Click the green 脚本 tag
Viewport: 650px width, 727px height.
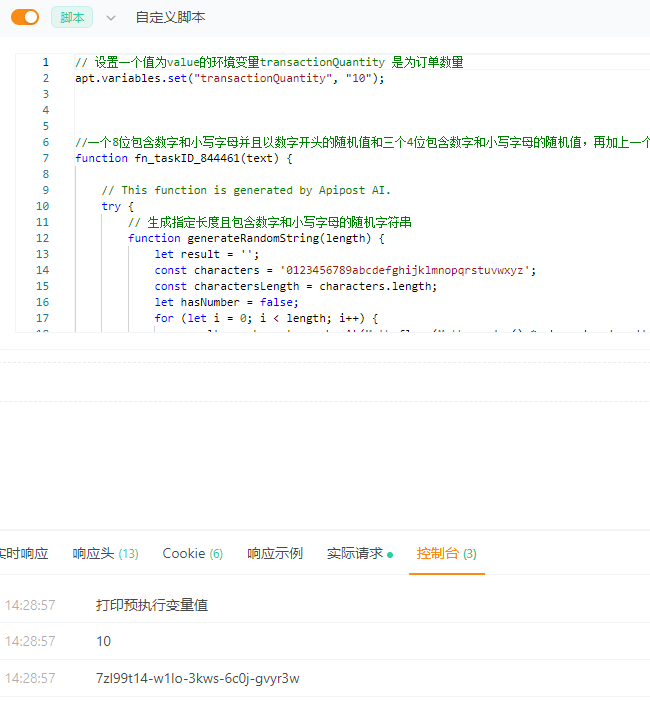point(72,18)
